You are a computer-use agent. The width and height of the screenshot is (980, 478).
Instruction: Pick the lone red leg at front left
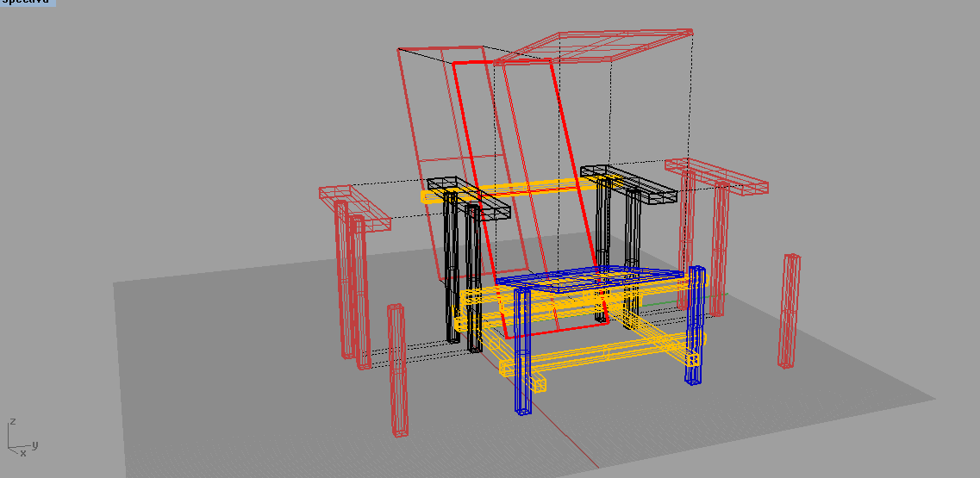click(x=397, y=369)
